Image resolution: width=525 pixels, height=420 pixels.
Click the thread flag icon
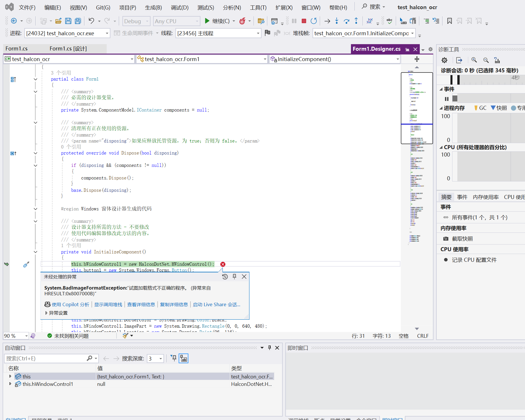268,33
